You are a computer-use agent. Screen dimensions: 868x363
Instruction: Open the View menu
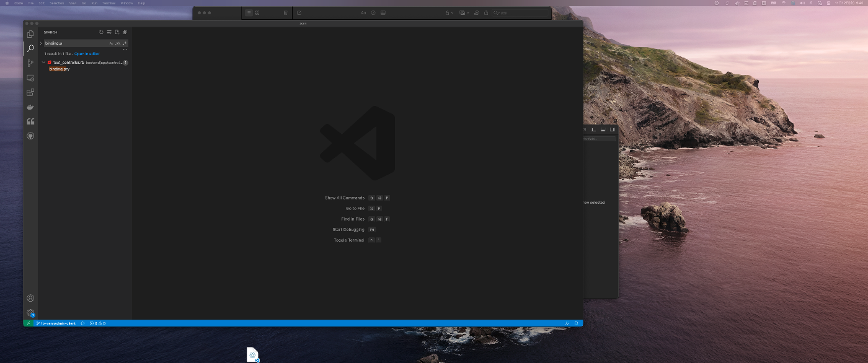point(73,3)
